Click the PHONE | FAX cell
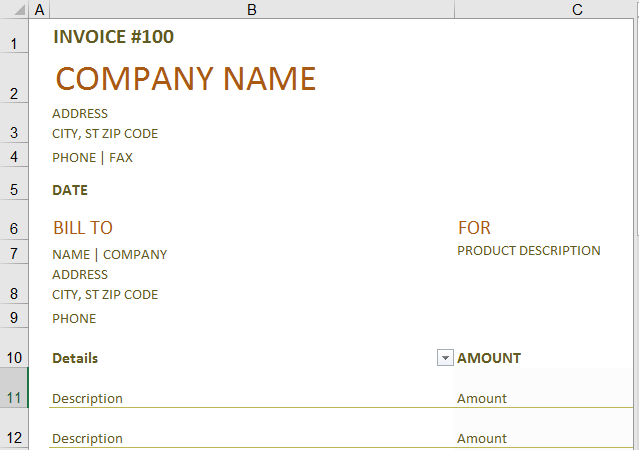The width and height of the screenshot is (639, 450). [x=93, y=157]
